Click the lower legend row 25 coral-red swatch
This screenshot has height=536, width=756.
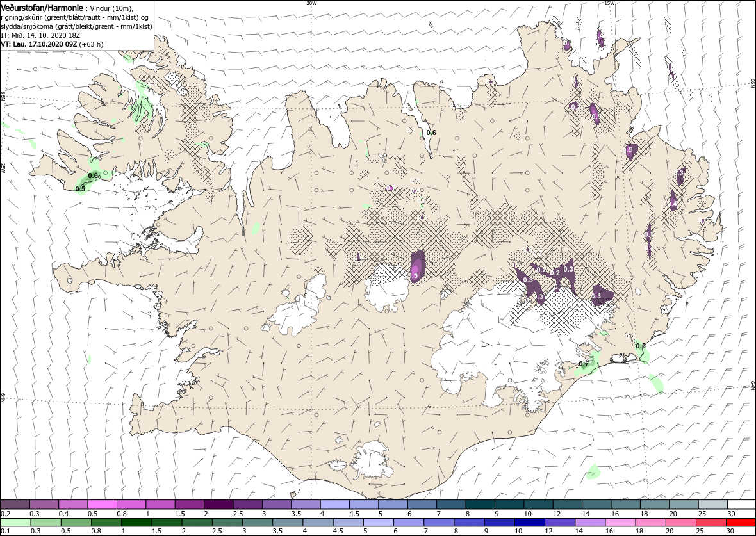[711, 523]
